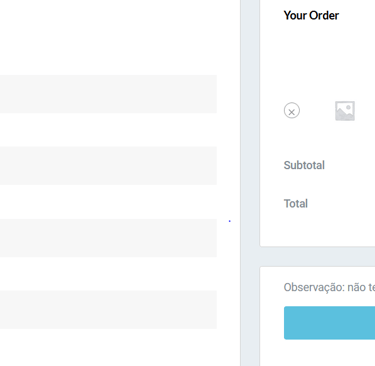375x366 pixels.
Task: Focus the third gray input field
Action: click(x=108, y=238)
